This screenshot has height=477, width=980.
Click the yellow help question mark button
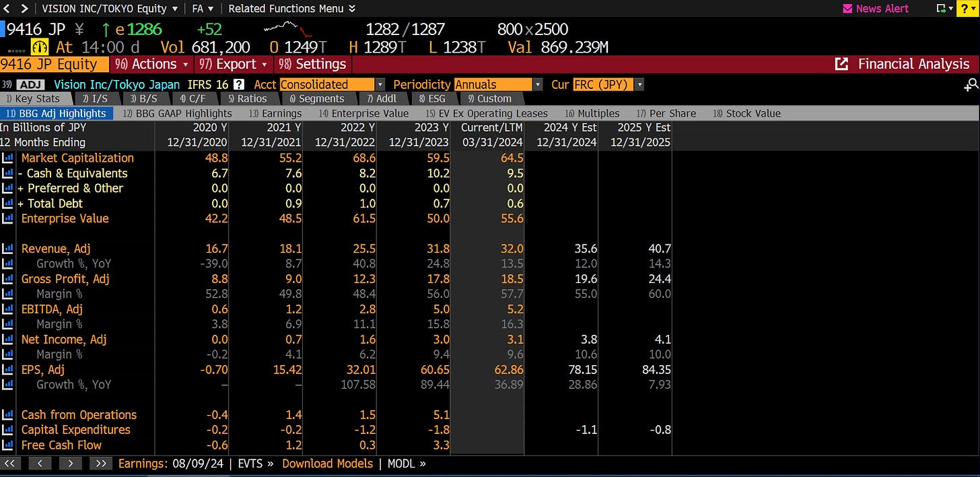coord(967,9)
